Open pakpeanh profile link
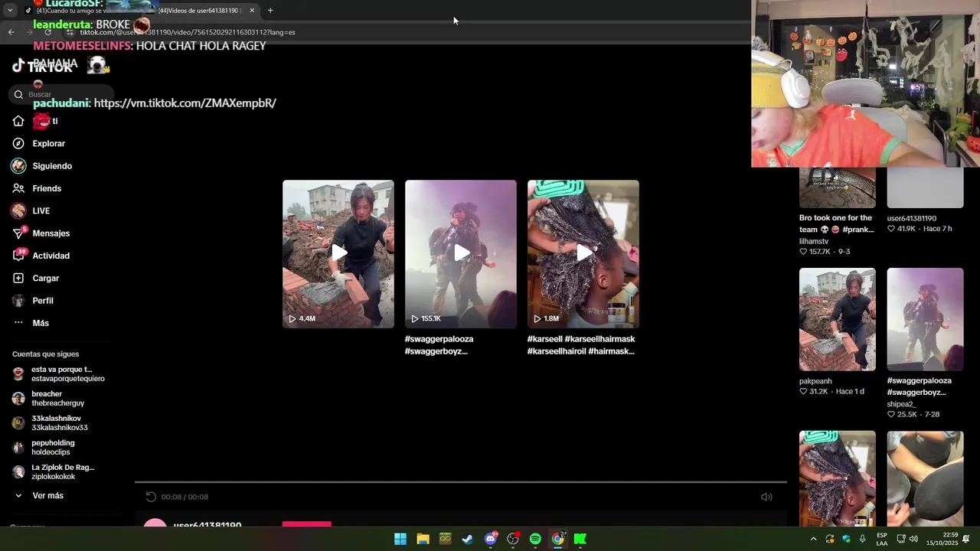Screen dimensions: 980x551 coord(815,381)
